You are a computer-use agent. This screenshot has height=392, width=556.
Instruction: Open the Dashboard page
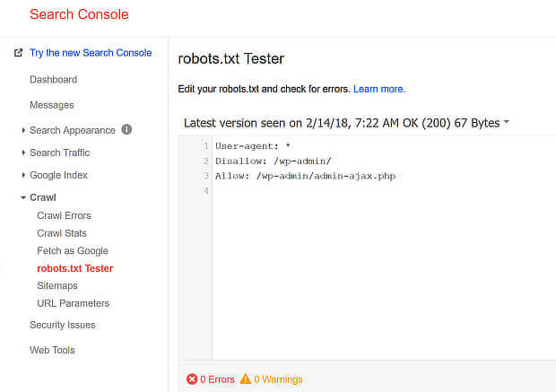(x=53, y=80)
